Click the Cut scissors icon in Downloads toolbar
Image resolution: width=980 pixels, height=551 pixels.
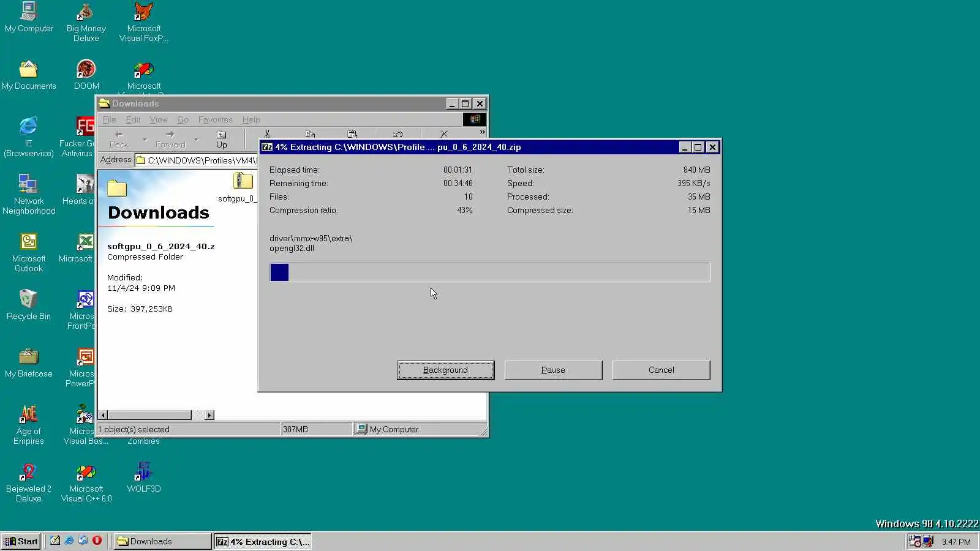267,134
